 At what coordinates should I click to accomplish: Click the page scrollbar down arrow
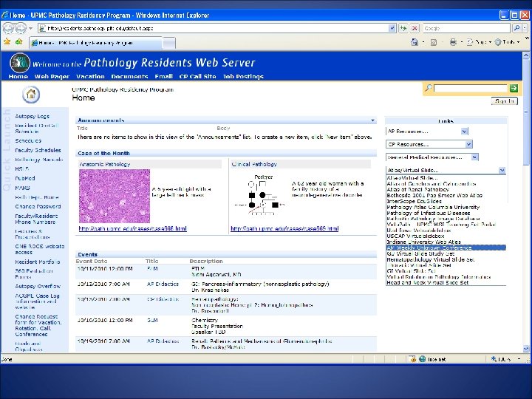(x=526, y=348)
